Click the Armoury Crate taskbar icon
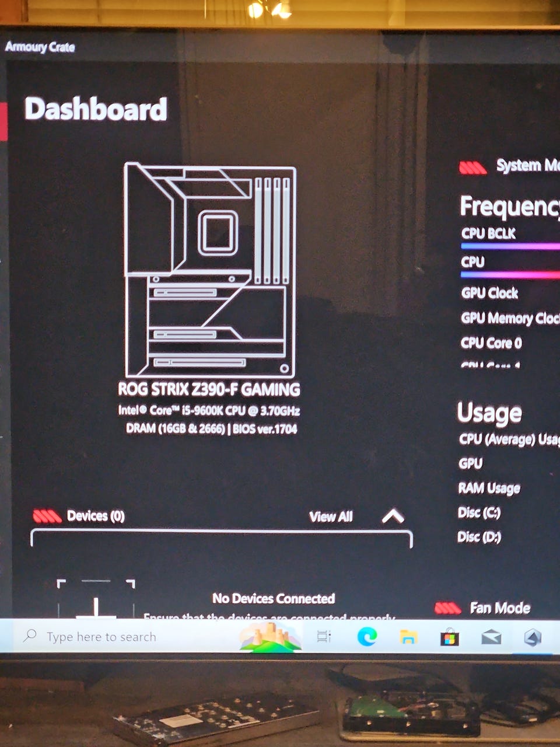Image resolution: width=560 pixels, height=747 pixels. (532, 637)
